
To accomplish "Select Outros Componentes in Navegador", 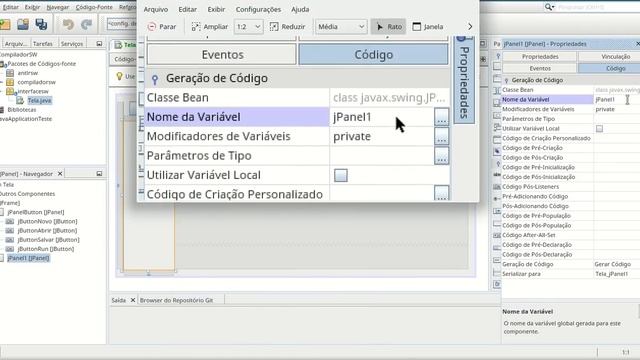I will click(x=27, y=194).
